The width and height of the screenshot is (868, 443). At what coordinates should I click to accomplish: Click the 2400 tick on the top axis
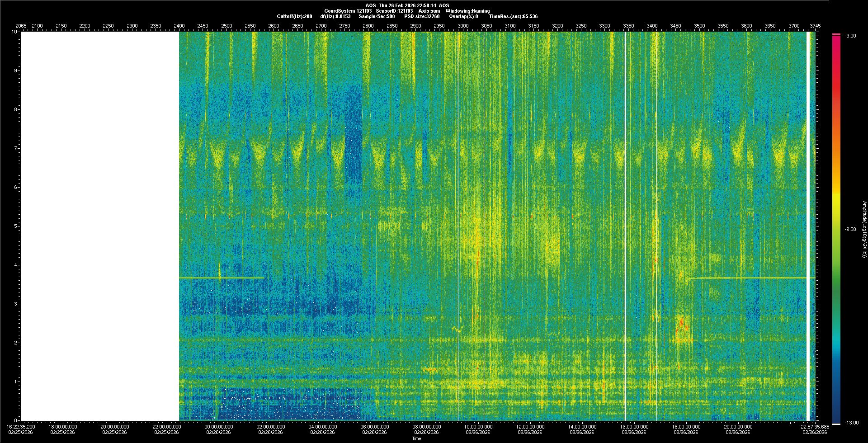tap(179, 26)
